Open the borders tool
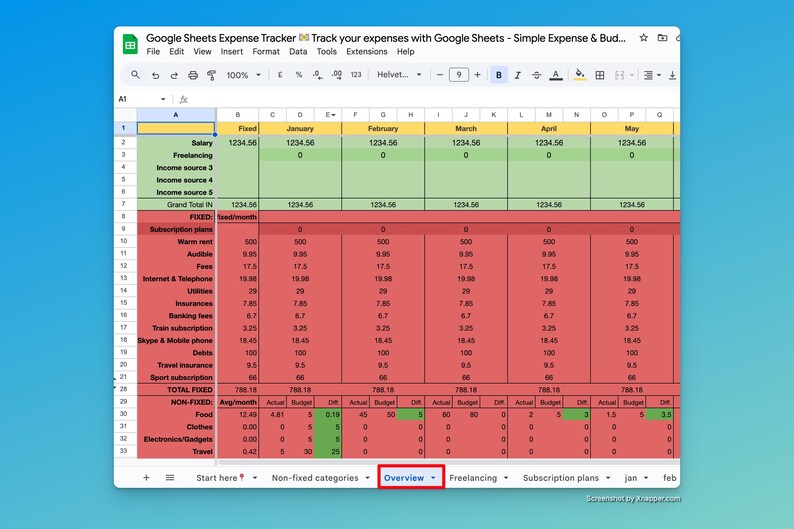Viewport: 794px width, 529px height. coord(600,75)
